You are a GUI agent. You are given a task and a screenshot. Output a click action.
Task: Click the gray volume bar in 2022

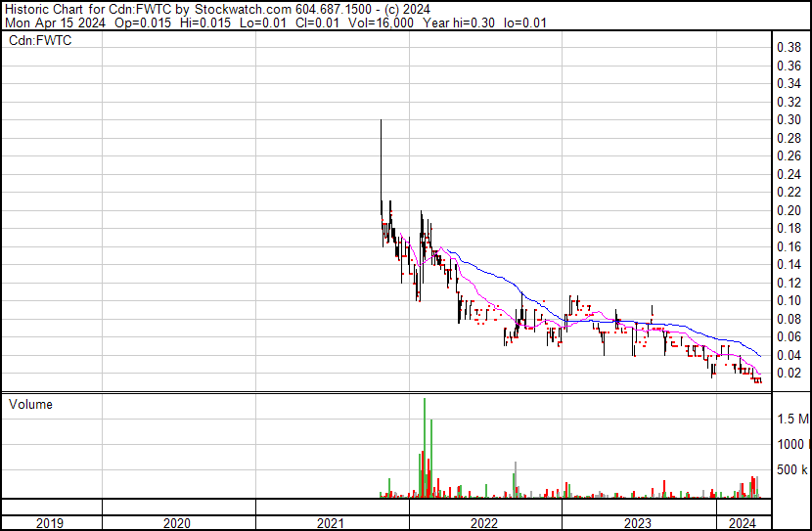(x=516, y=480)
